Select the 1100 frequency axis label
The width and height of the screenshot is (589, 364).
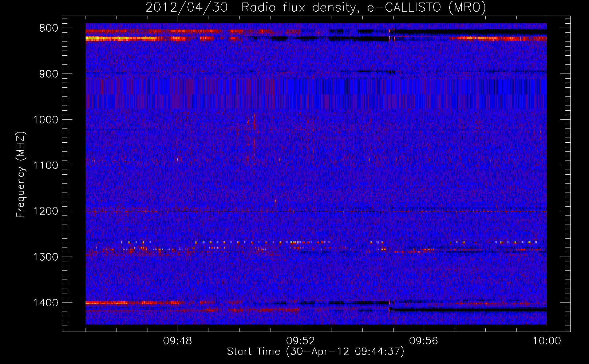pyautogui.click(x=46, y=166)
